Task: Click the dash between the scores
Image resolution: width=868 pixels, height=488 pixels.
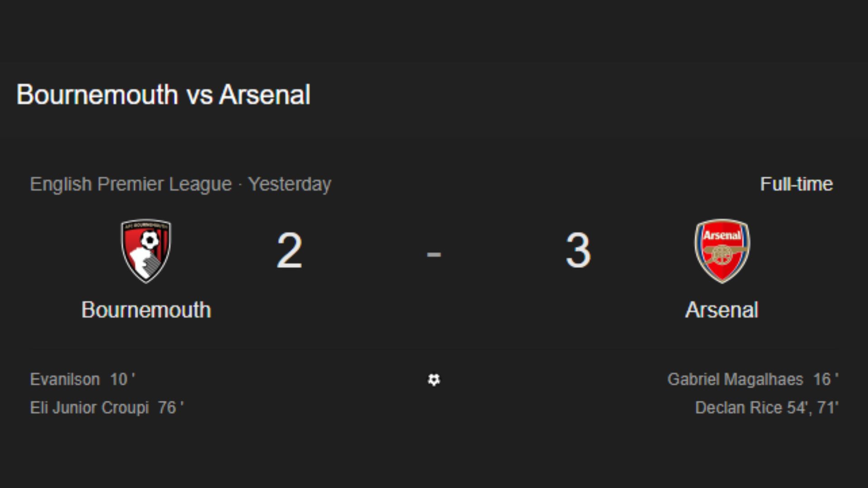Action: click(x=434, y=255)
